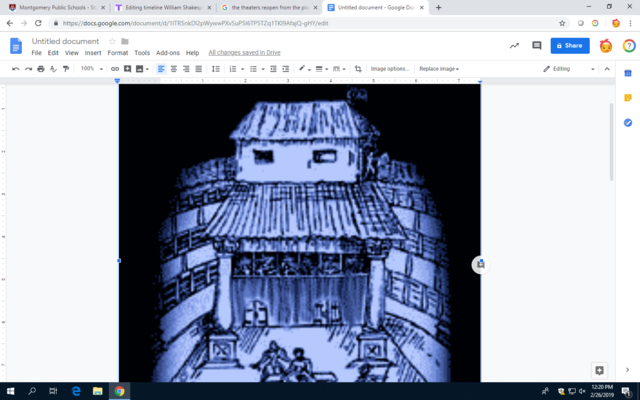Expand the side panel arrow

627,370
